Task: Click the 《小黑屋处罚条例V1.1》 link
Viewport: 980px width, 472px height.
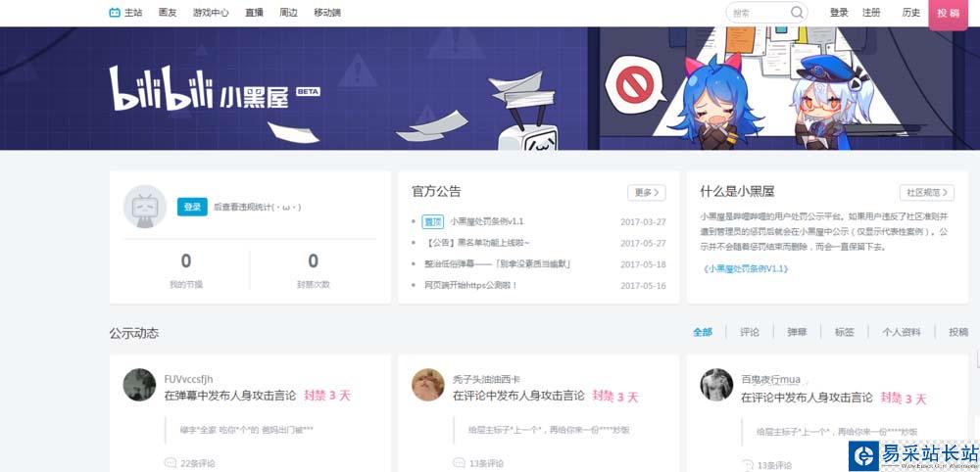Action: 746,268
